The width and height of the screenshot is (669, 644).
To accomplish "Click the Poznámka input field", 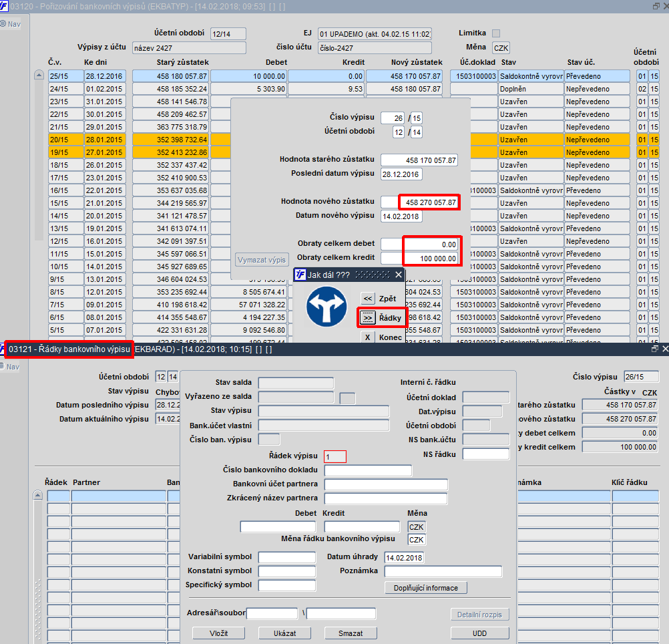I will 443,571.
